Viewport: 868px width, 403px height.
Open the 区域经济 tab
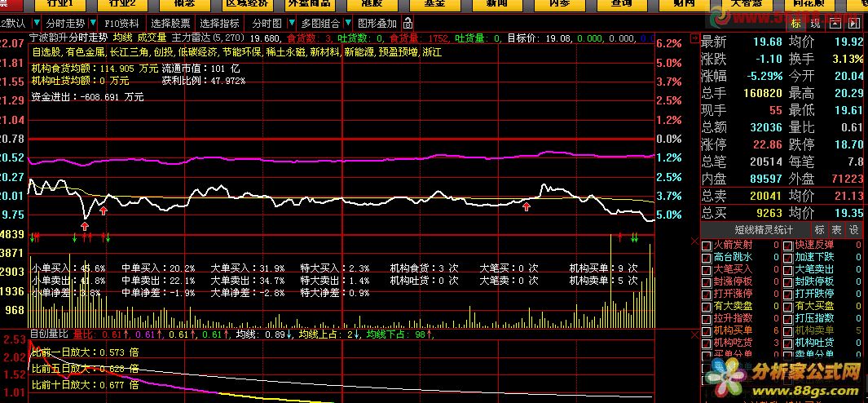point(248,5)
